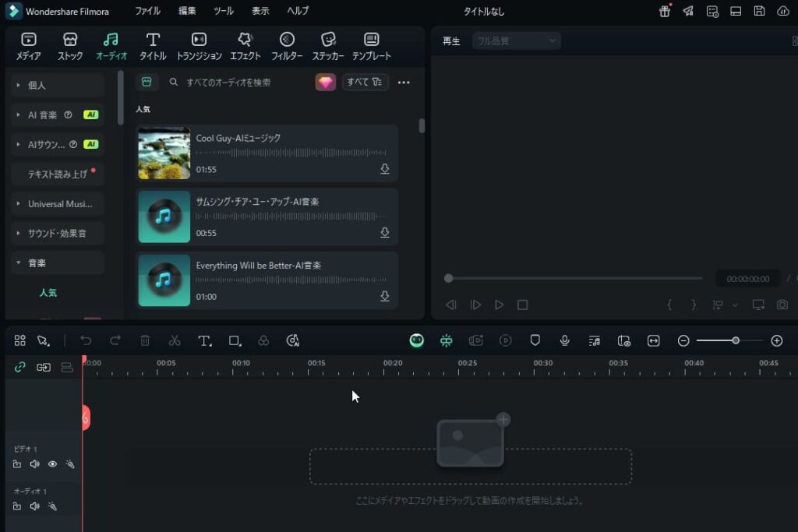Take a snapshot with camera icon
The height and width of the screenshot is (532, 798).
click(782, 305)
